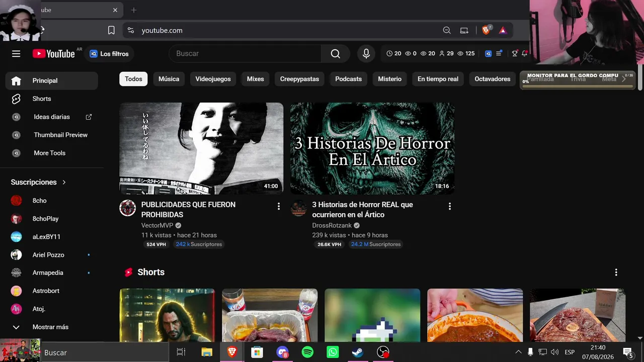Open WhatsApp from the taskbar
The width and height of the screenshot is (644, 362).
(333, 352)
